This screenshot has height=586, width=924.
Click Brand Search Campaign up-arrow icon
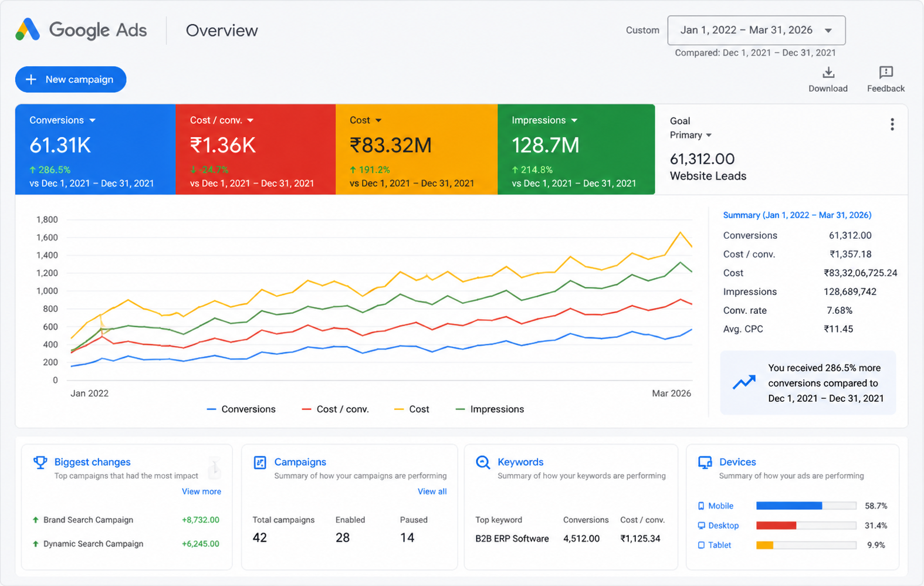[36, 520]
